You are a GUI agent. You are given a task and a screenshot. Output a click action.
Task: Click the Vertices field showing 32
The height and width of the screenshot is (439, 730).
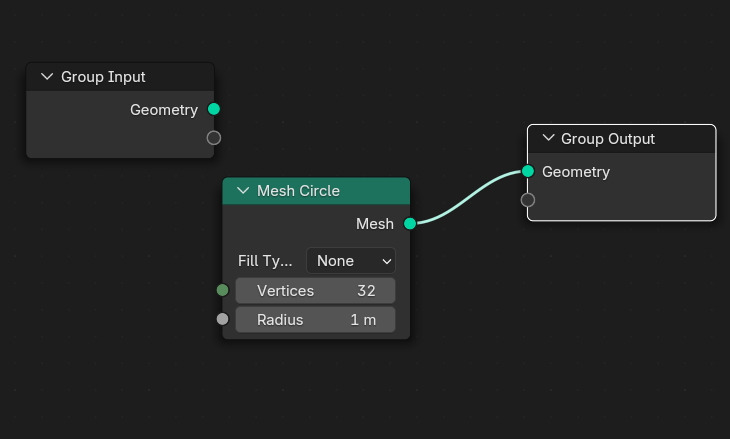(315, 290)
